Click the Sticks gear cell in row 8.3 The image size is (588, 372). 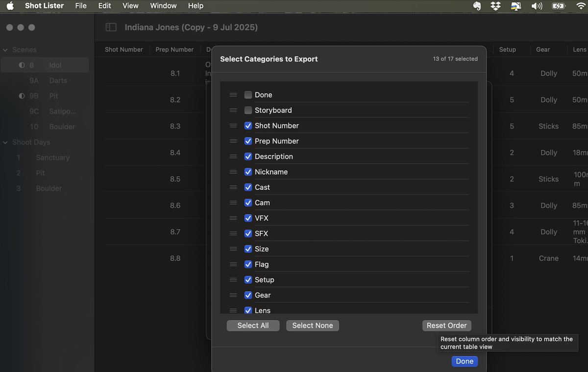coord(548,126)
